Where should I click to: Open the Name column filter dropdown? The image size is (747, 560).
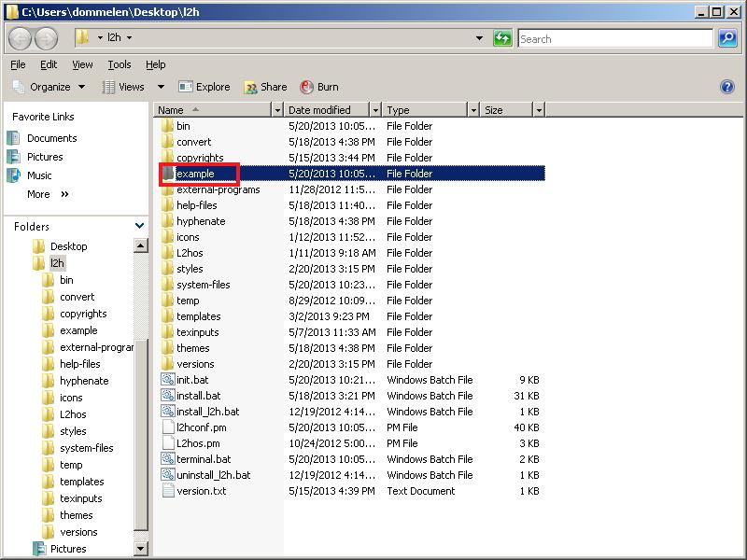click(277, 110)
